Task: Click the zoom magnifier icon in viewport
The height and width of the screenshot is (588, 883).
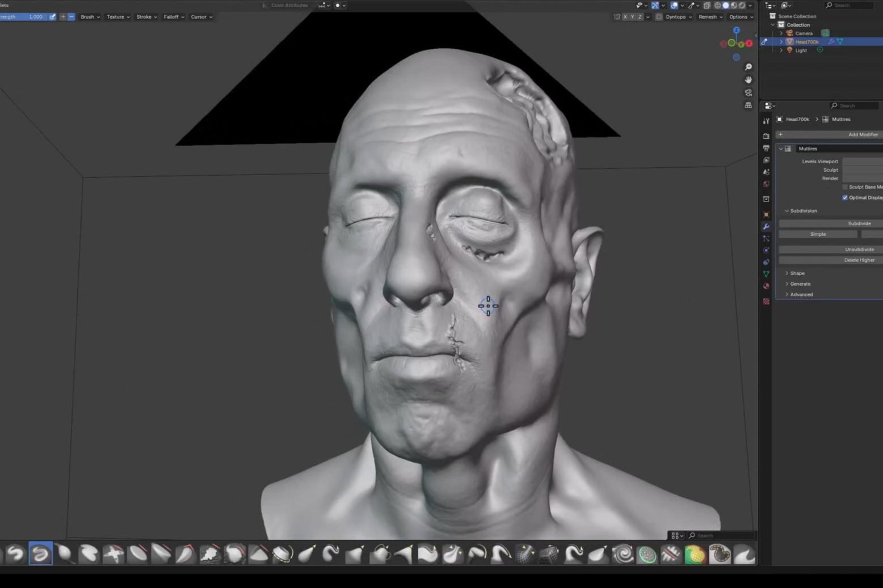Action: 748,67
